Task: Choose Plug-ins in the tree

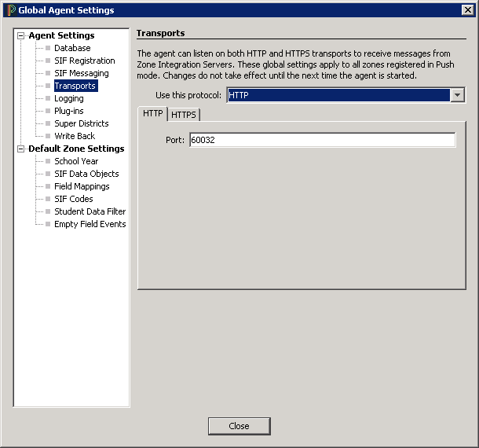Action: 68,111
